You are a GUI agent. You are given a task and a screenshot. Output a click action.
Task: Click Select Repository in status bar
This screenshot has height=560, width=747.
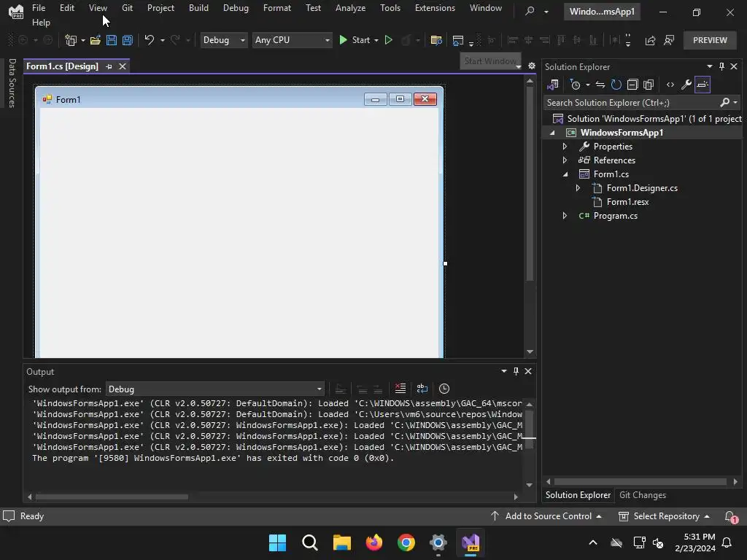point(664,516)
